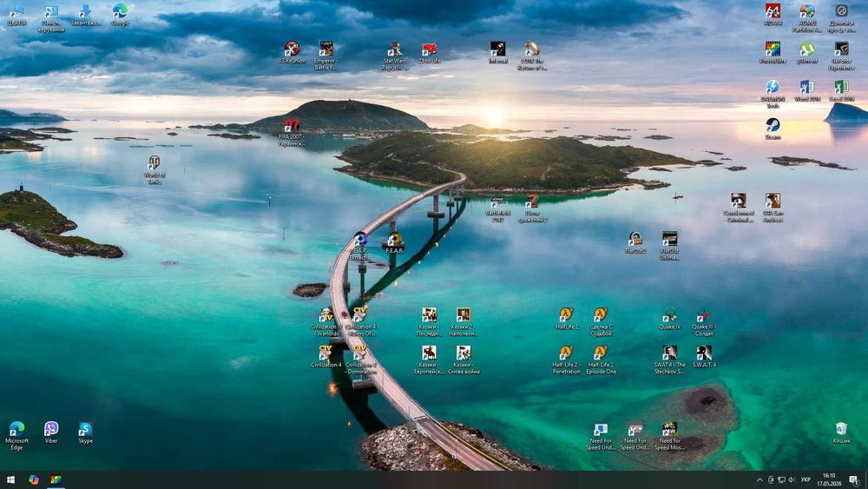Open the Viber desktop shortcut
868x489 pixels.
[51, 433]
